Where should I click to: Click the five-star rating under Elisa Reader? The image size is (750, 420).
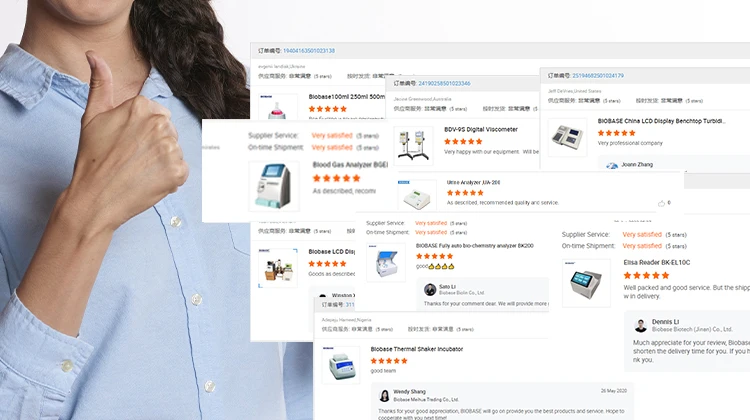tap(646, 276)
